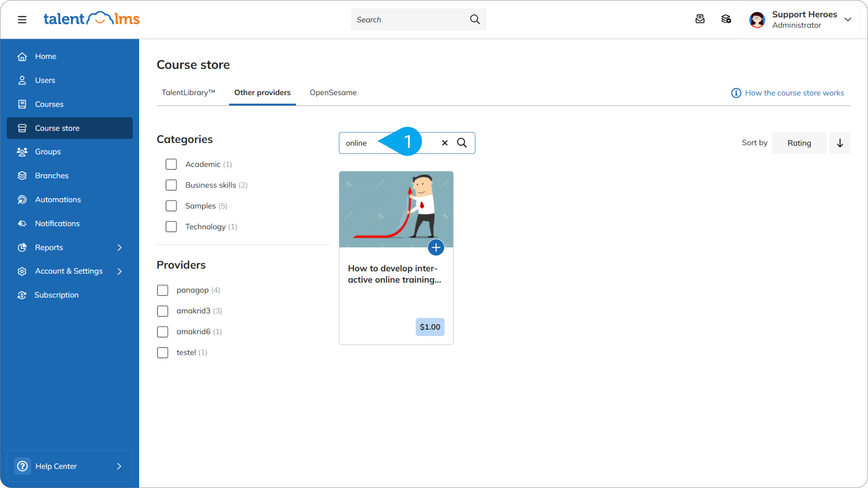Open the hamburger menu icon
The width and height of the screenshot is (868, 488).
tap(22, 19)
